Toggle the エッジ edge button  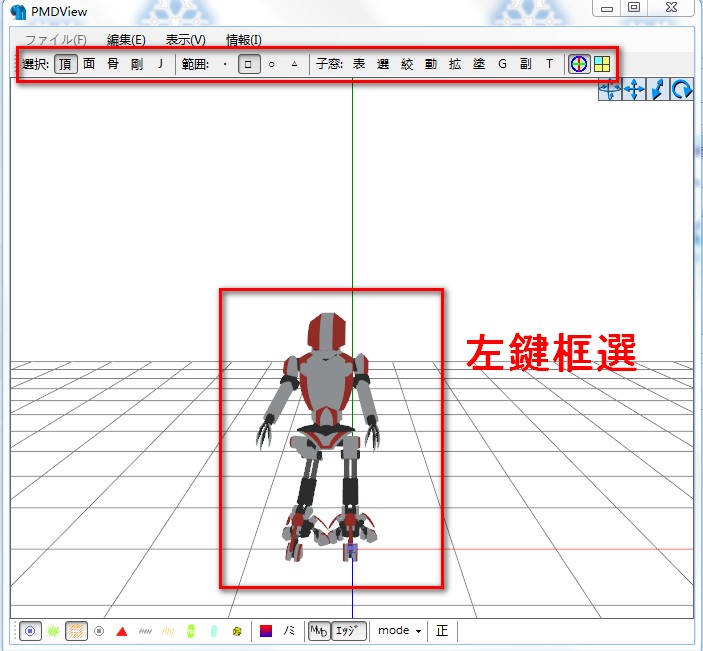tap(349, 631)
